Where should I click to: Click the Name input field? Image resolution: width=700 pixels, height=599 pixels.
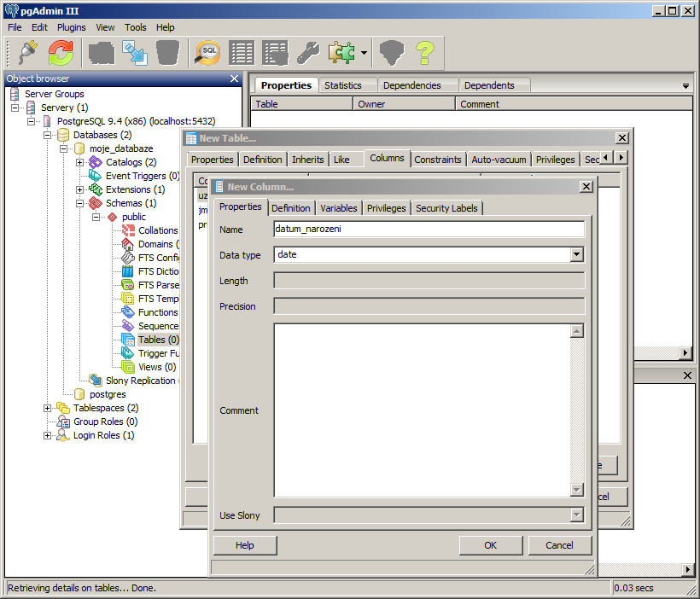click(x=429, y=229)
